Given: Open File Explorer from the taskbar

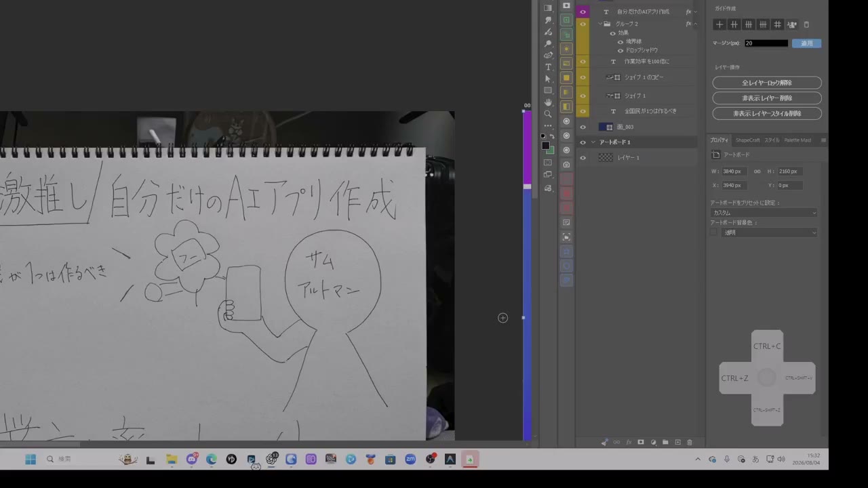Looking at the screenshot, I should [172, 460].
